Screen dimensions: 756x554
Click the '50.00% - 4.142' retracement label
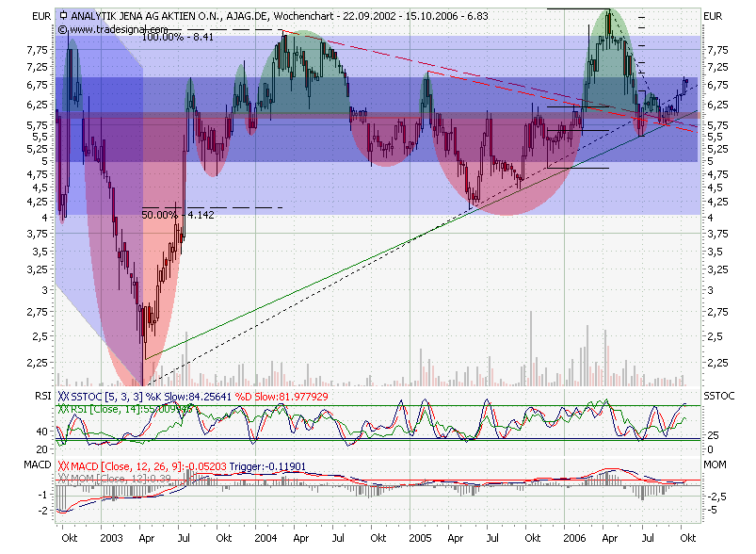click(x=177, y=215)
